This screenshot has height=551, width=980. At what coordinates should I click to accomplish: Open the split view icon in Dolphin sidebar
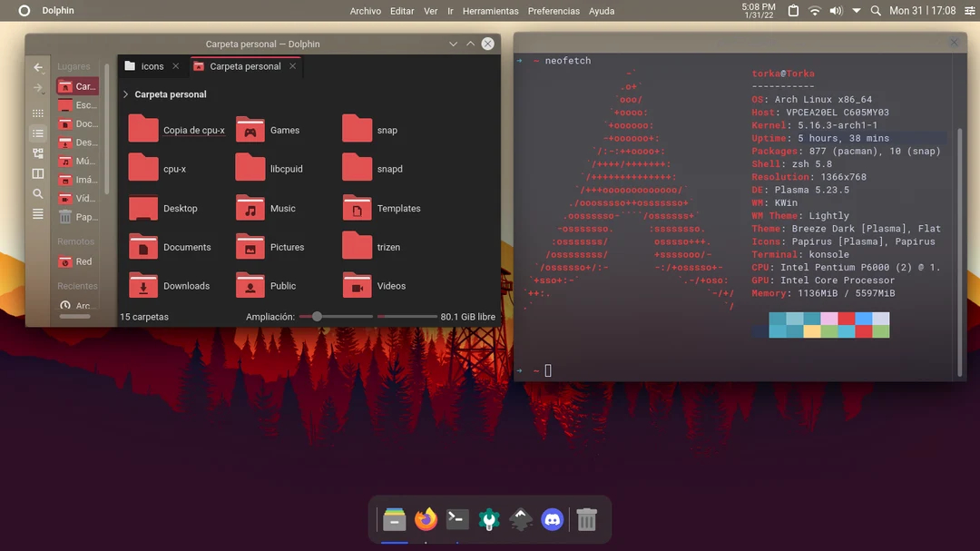click(37, 172)
